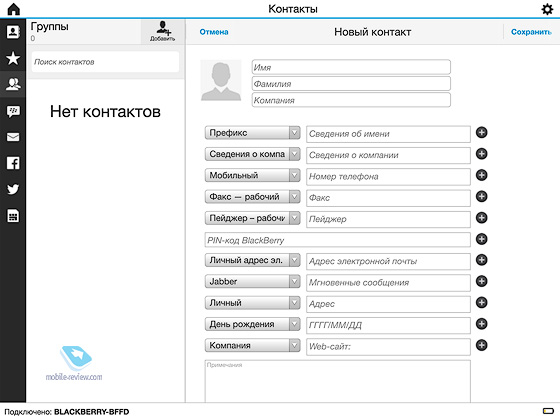
Task: Click the ГГГГ/ММ/ДД date field
Action: click(x=388, y=325)
